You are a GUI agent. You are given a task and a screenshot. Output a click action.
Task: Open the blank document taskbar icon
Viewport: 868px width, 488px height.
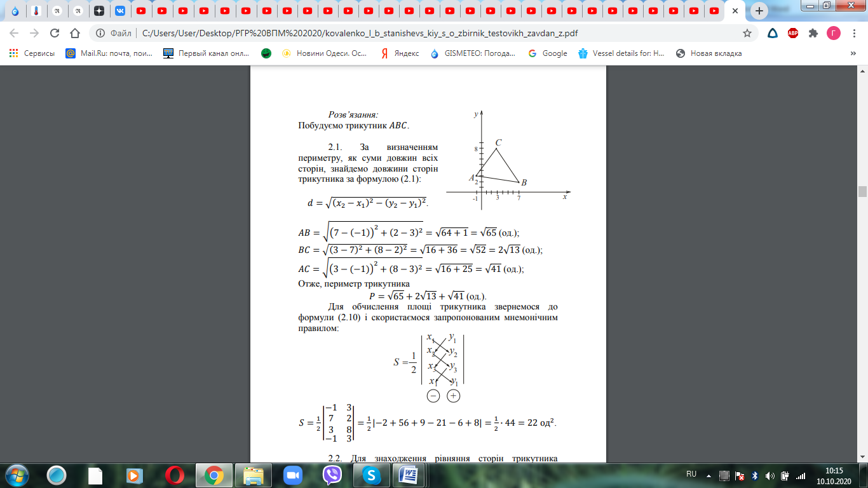point(95,474)
